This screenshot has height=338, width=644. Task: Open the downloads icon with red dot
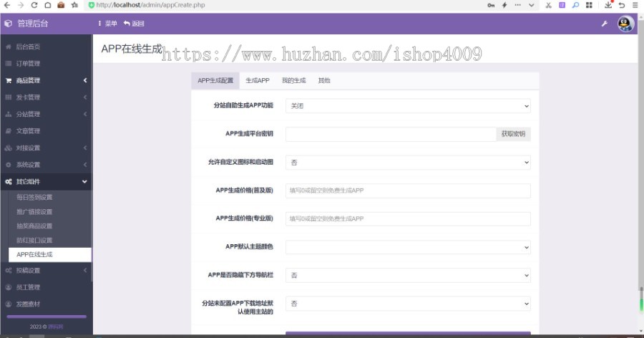(609, 5)
